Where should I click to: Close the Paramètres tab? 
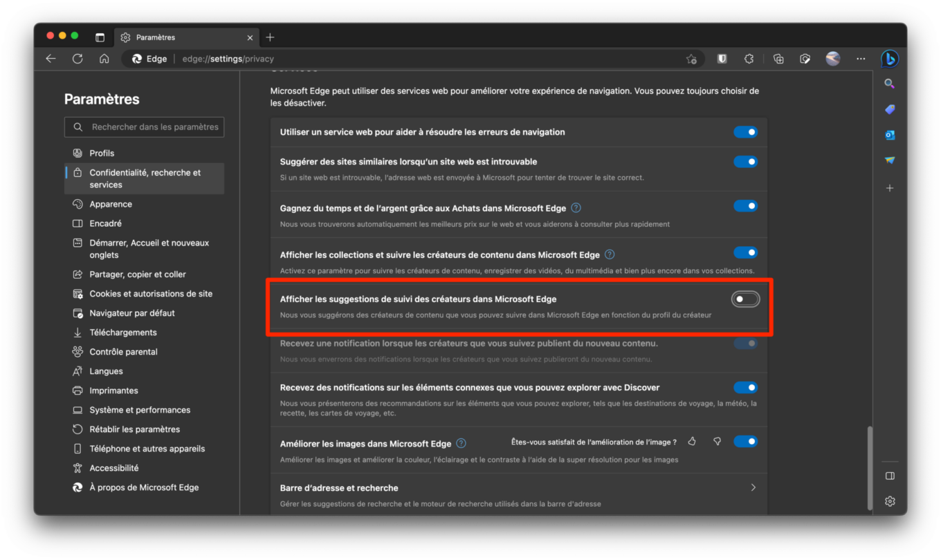[250, 37]
